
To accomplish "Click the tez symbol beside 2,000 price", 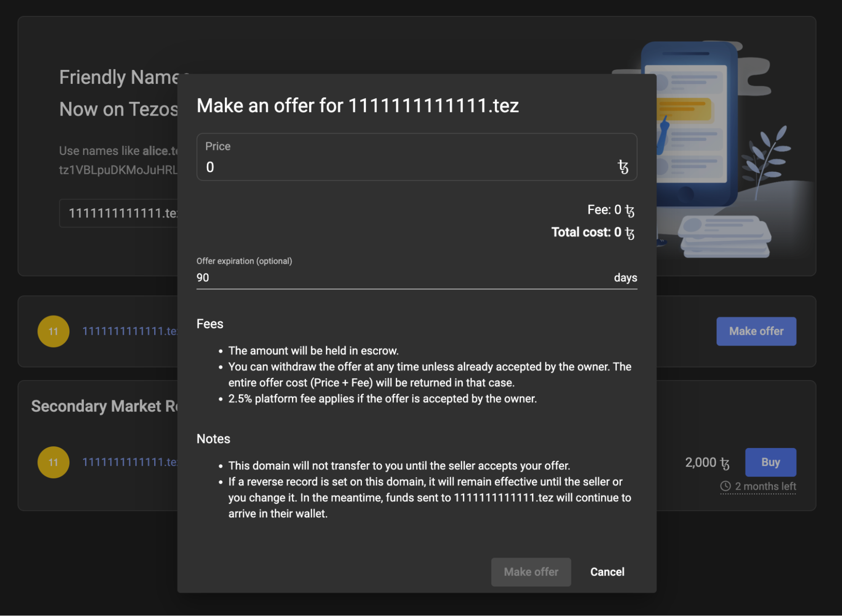I will pos(725,464).
